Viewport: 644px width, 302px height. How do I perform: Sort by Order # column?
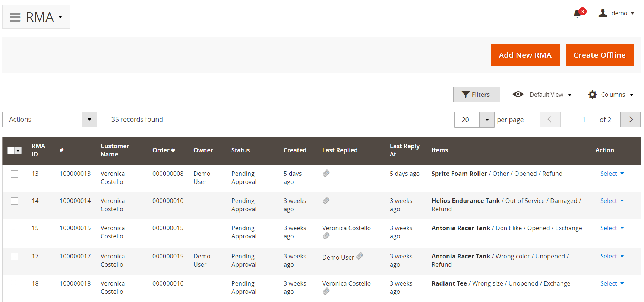168,150
